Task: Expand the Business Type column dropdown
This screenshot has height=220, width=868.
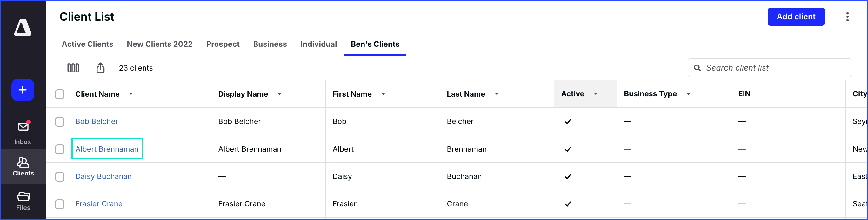Action: point(688,94)
